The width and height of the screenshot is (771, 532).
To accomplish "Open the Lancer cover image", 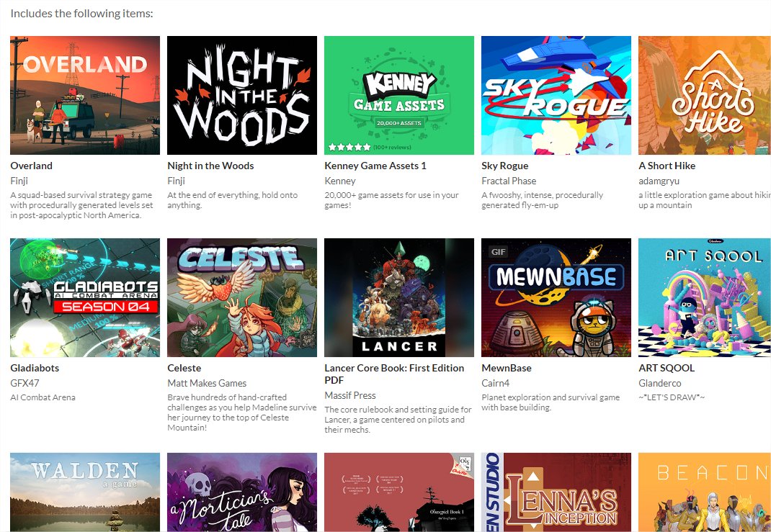I will (x=398, y=298).
